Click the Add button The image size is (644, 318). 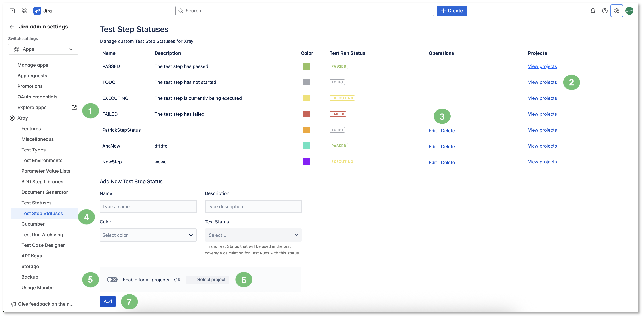click(x=107, y=301)
